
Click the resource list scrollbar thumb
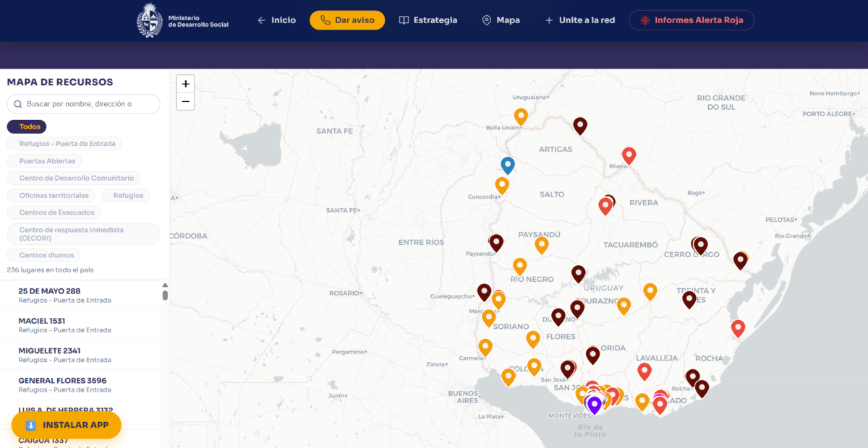point(165,295)
